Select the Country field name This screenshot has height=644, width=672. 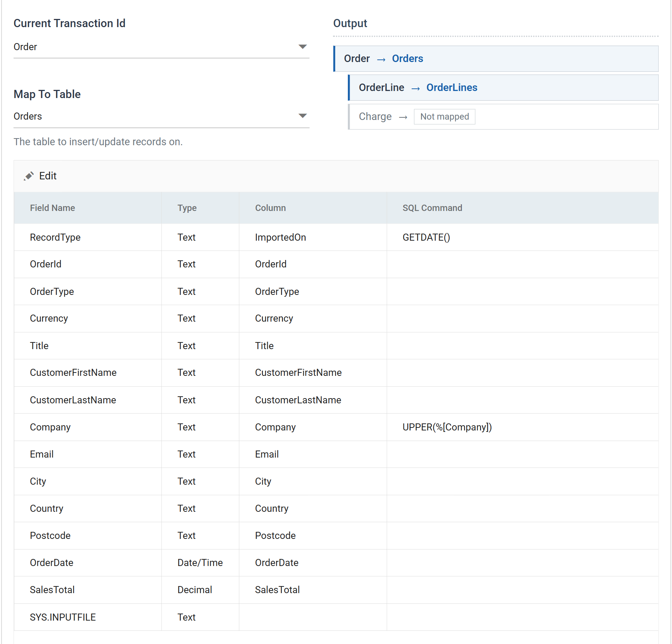click(46, 508)
